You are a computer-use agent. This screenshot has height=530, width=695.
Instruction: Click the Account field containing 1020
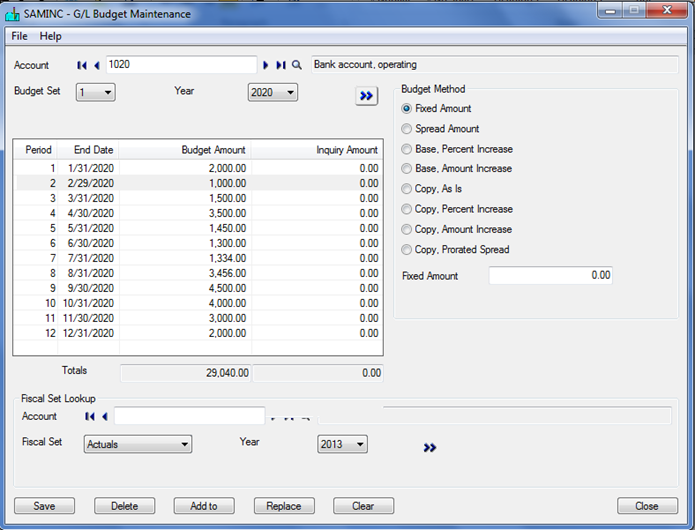[x=181, y=65]
